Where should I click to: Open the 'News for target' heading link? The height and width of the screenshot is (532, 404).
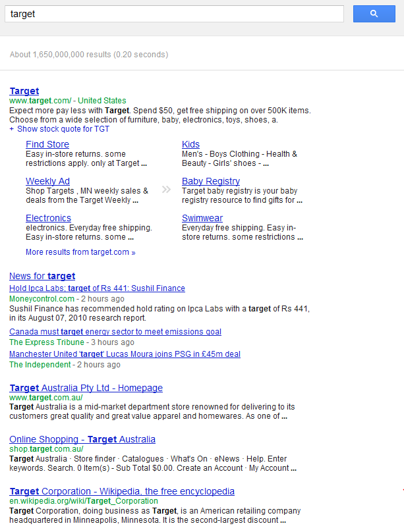tap(42, 276)
